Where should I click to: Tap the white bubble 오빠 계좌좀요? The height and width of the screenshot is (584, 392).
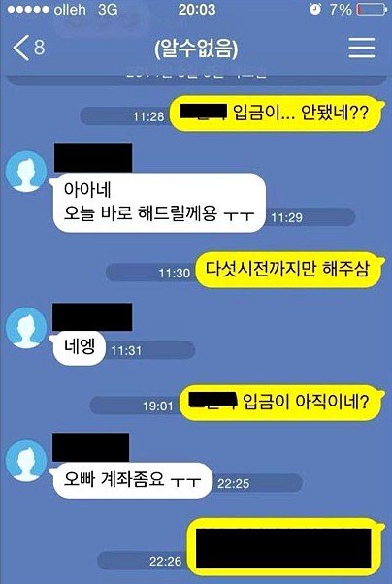pos(132,480)
